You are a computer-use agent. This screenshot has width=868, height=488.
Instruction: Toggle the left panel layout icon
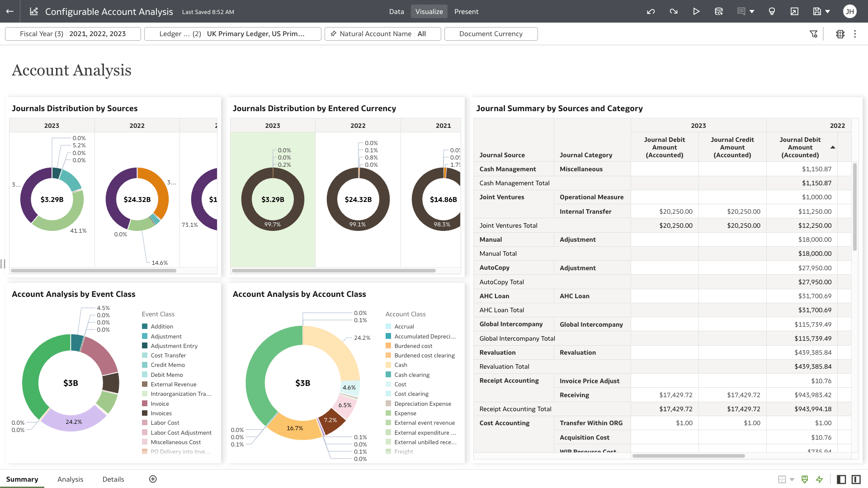(841, 479)
